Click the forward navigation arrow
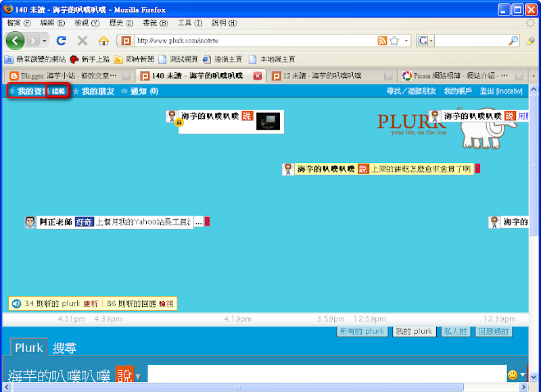This screenshot has height=392, width=541. tap(32, 41)
